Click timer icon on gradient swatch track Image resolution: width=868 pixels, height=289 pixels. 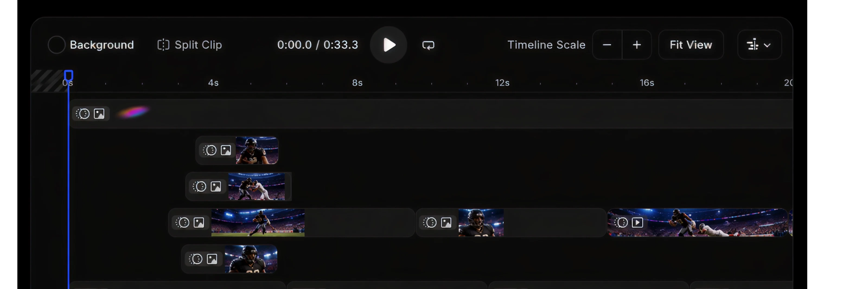[x=82, y=114]
